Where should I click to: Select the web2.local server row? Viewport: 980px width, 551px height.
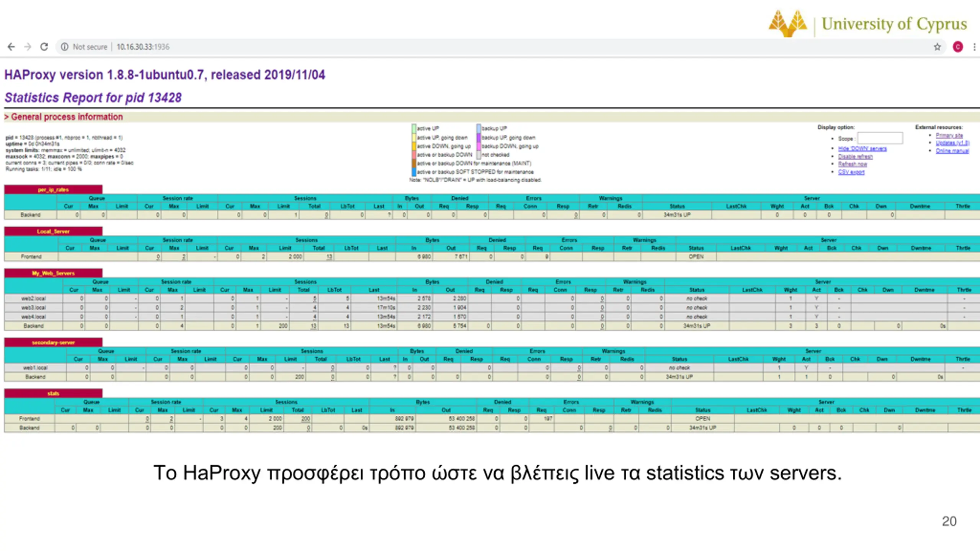coord(492,298)
